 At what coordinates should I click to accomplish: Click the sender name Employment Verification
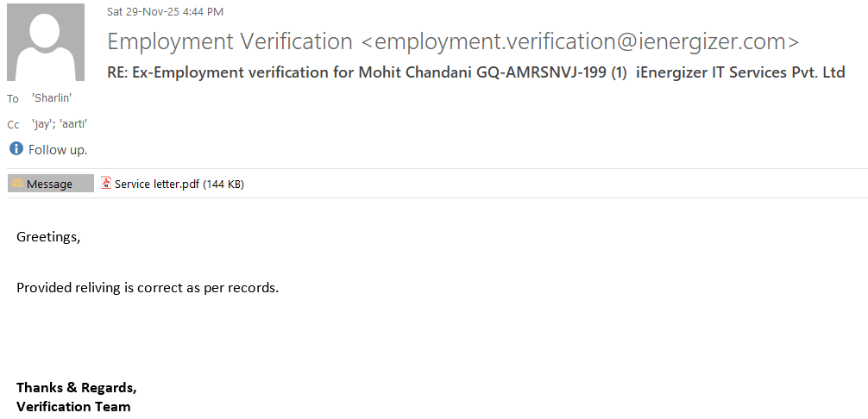point(230,41)
